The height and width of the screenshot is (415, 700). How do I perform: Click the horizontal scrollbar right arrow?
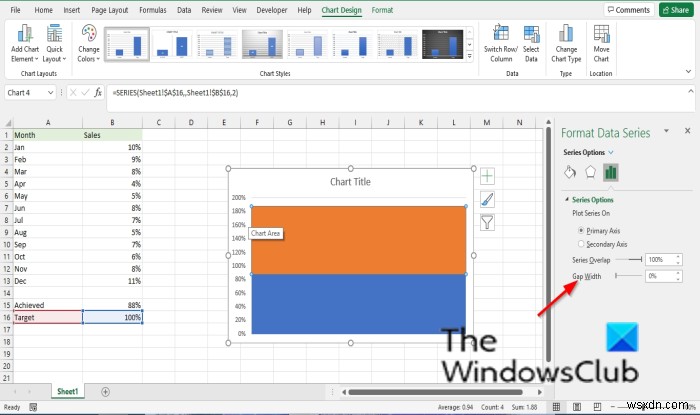(540, 392)
